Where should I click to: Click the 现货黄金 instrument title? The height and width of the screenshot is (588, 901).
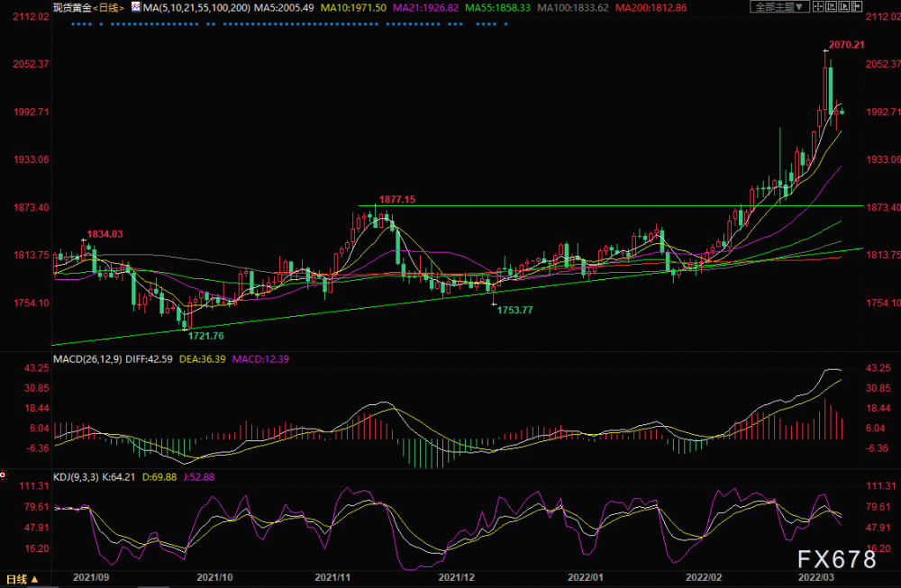point(72,7)
